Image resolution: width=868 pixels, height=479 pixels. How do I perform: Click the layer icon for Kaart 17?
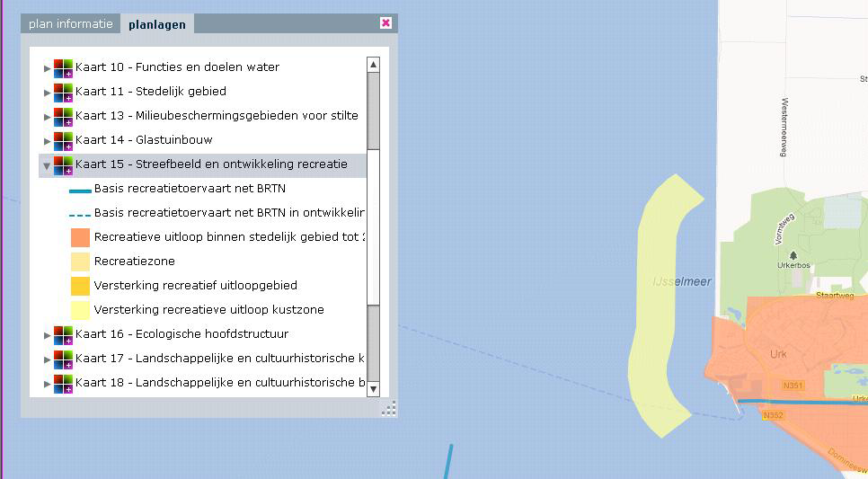tap(63, 359)
